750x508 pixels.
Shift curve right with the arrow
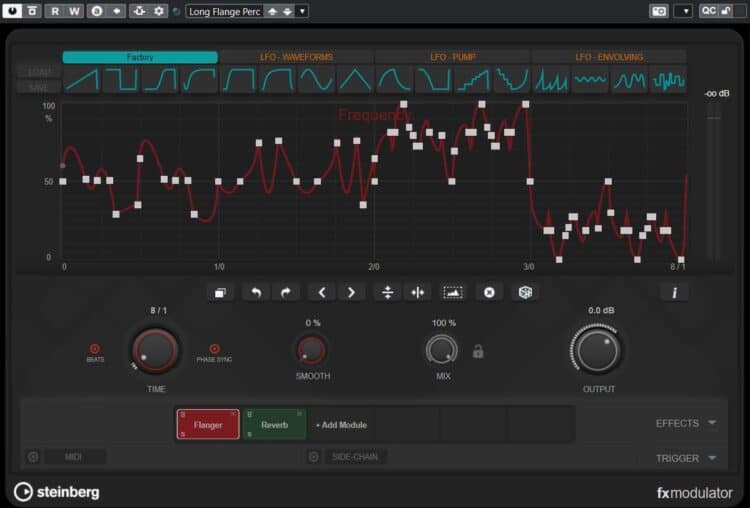351,292
